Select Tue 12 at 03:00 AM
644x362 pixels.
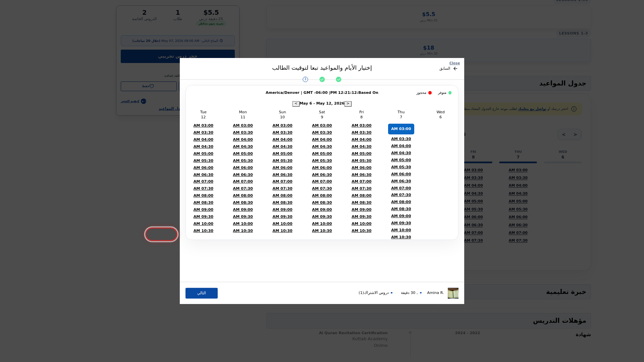click(203, 126)
